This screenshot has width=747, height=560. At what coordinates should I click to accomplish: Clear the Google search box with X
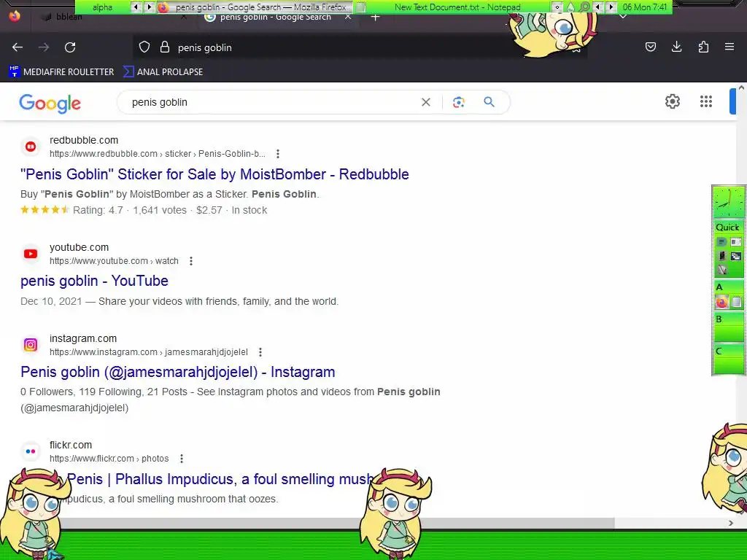426,102
